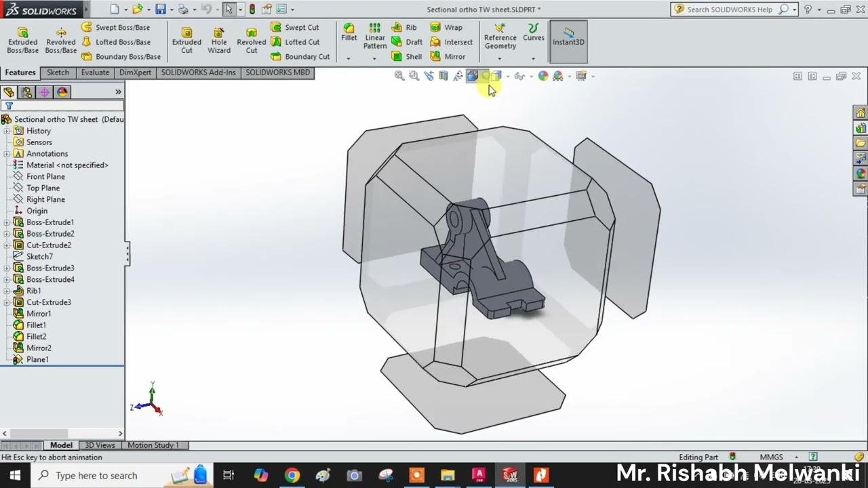Click the Extruded Boss/Base tool
The width and height of the screenshot is (868, 488).
[22, 41]
